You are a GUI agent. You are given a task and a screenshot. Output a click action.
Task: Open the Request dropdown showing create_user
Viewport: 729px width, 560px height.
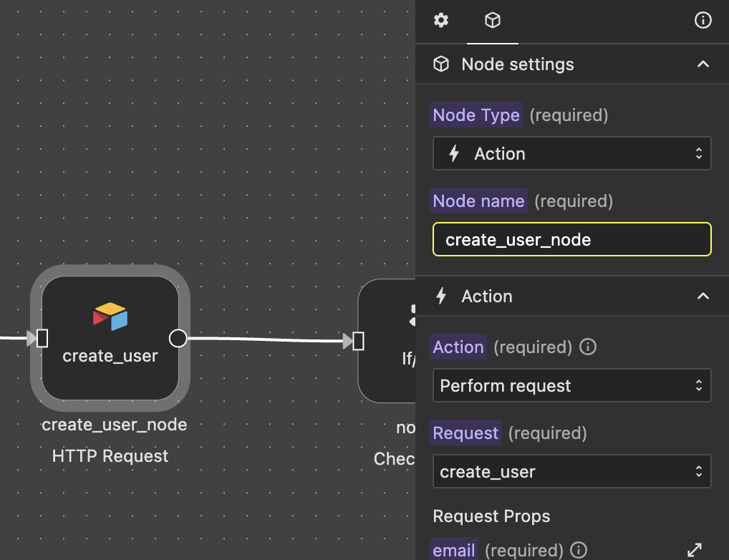pyautogui.click(x=571, y=471)
